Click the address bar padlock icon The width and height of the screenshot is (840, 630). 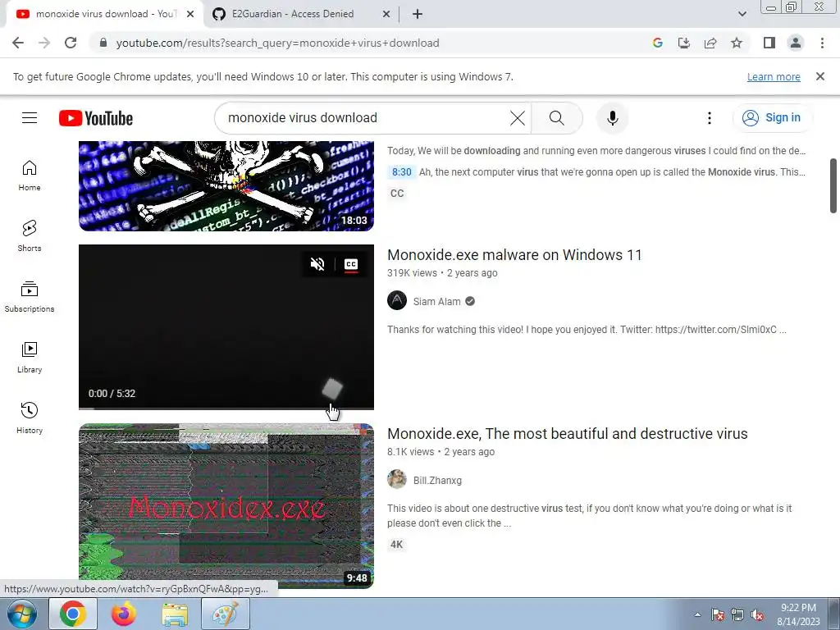103,43
